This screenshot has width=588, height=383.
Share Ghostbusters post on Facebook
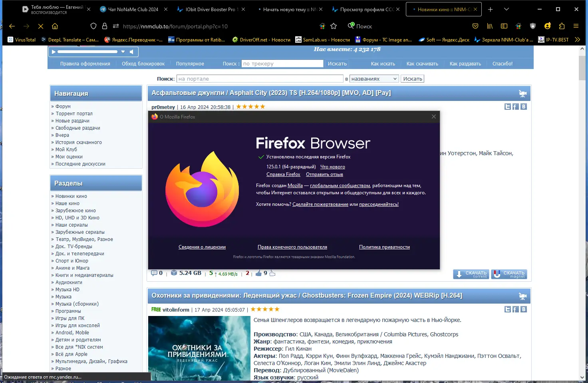tap(515, 309)
